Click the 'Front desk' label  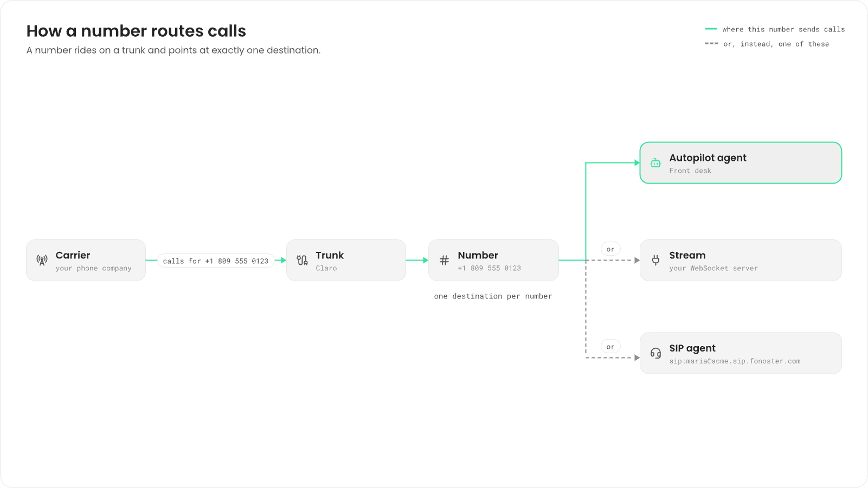(x=690, y=171)
